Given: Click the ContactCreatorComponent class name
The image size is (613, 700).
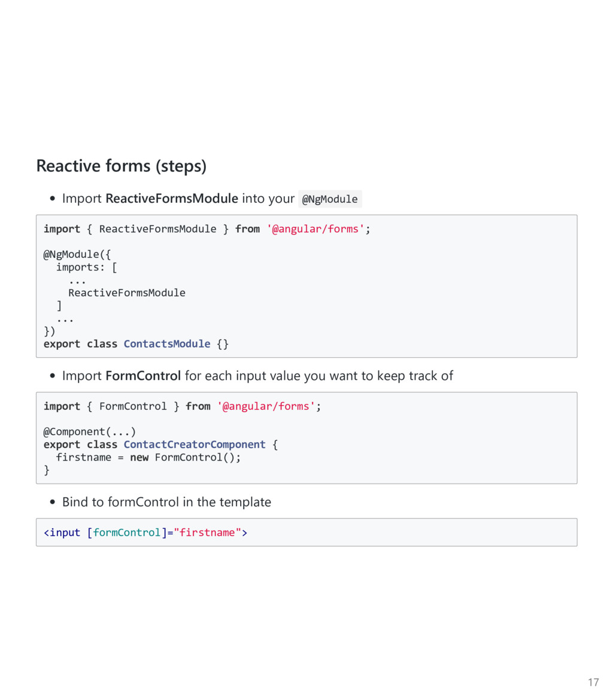Looking at the screenshot, I should pos(195,445).
